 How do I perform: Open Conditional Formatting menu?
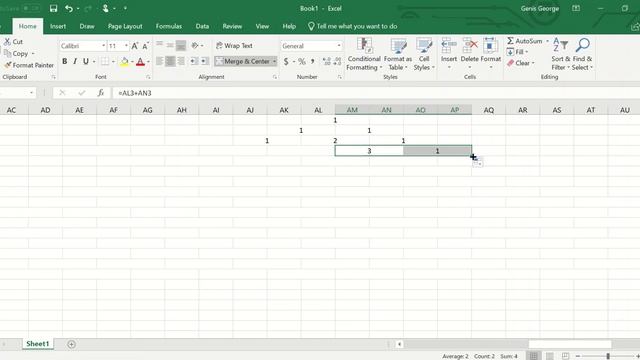coord(364,54)
